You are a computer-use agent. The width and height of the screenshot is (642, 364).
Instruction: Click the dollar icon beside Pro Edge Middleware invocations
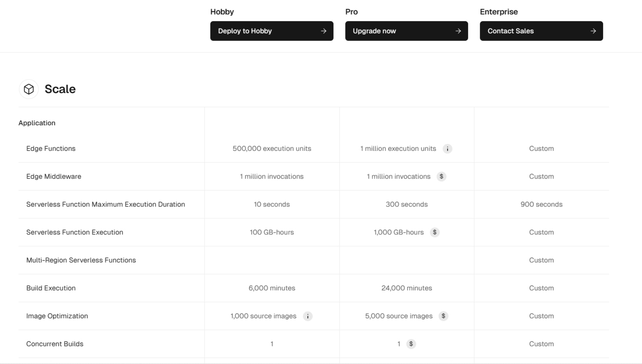pyautogui.click(x=442, y=176)
